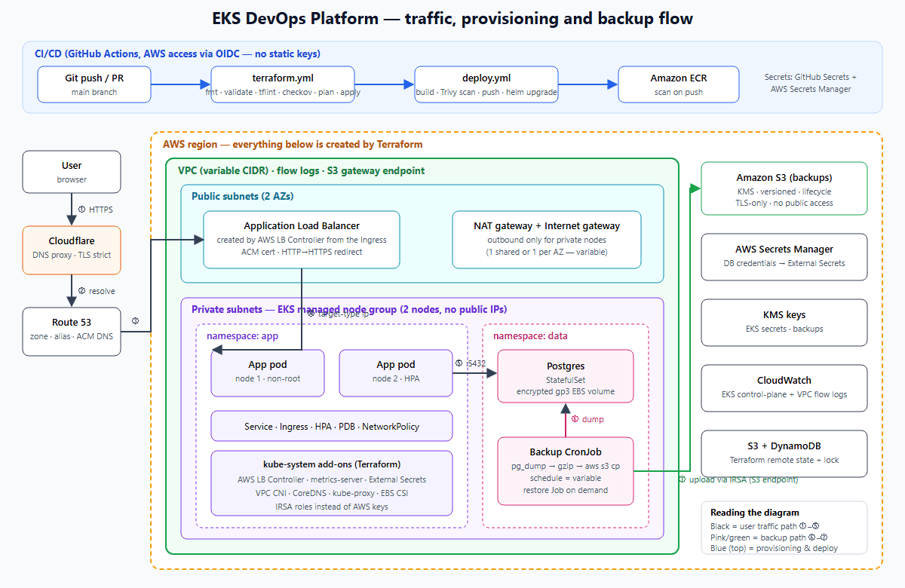Image resolution: width=905 pixels, height=588 pixels.
Task: Click the build · Trivy scan · push text
Action: [486, 93]
